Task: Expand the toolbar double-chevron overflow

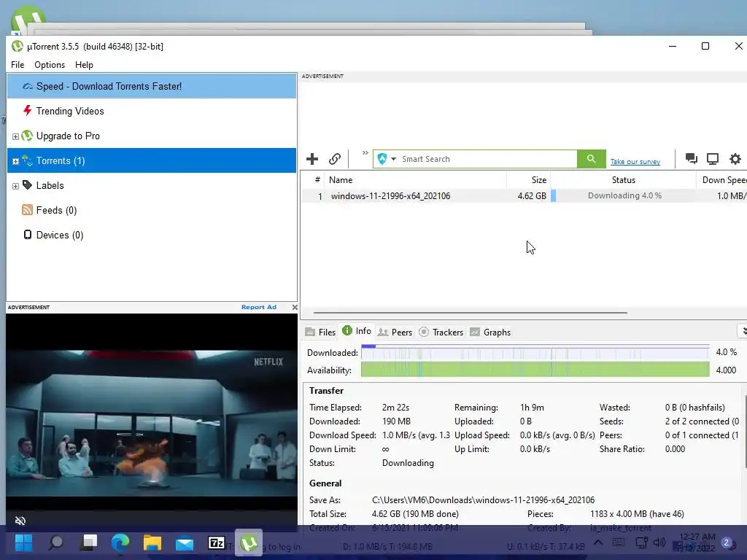Action: point(365,153)
